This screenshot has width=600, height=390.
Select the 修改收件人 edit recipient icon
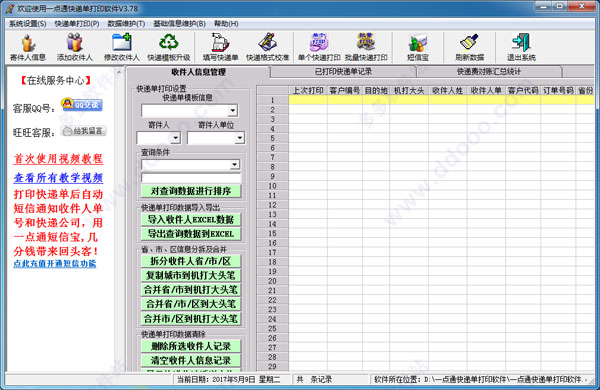[122, 47]
